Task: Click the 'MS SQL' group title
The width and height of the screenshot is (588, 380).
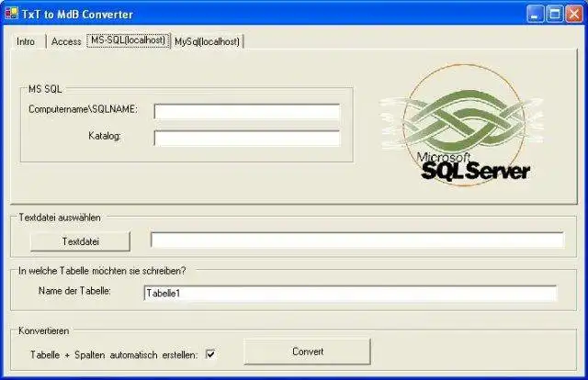Action: 45,89
